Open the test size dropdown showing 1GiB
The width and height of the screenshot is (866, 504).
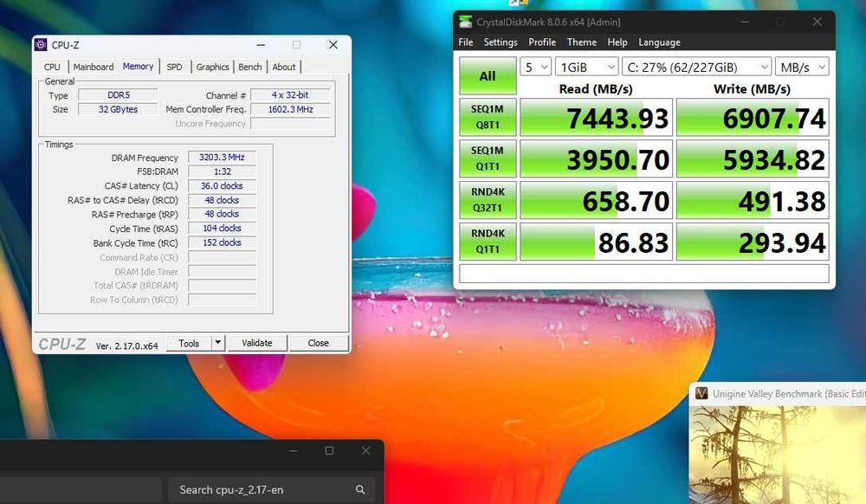pyautogui.click(x=586, y=68)
